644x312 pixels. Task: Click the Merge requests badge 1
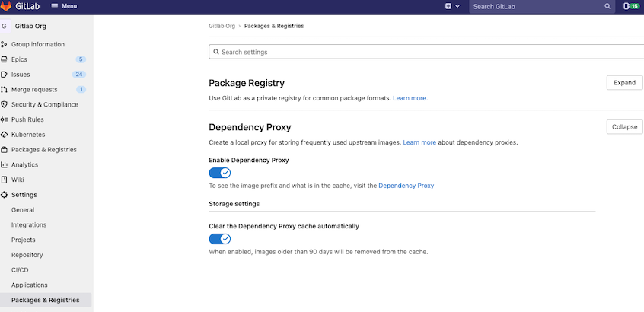(81, 90)
